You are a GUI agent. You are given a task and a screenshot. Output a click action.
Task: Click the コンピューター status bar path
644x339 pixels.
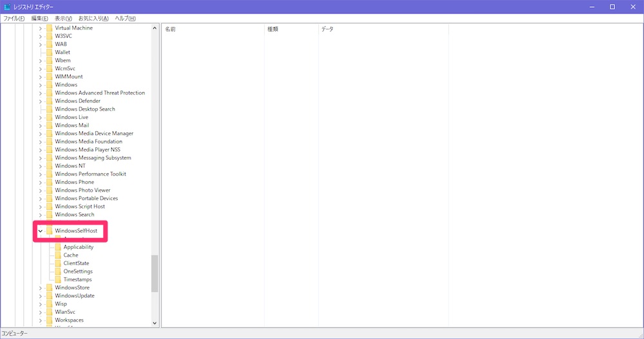coord(14,334)
